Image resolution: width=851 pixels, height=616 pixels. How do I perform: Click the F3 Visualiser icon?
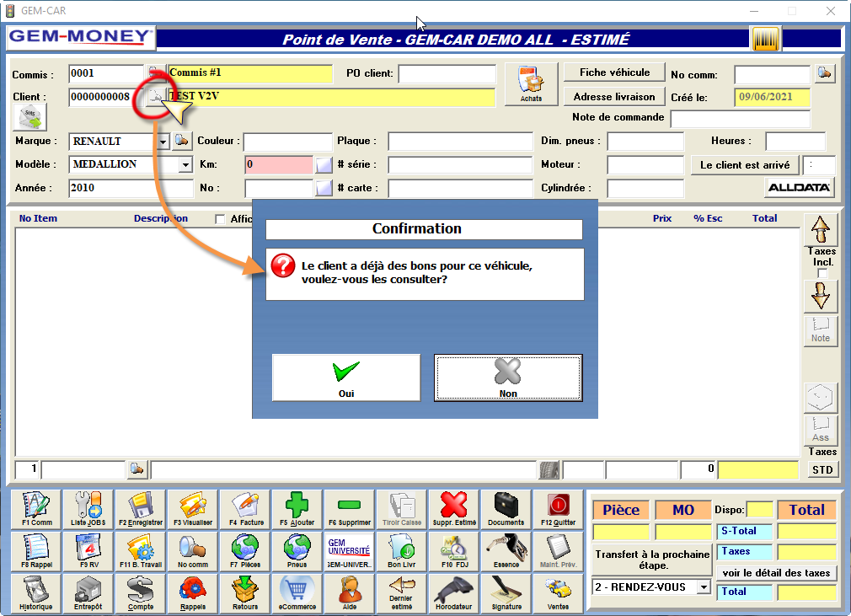click(x=193, y=509)
